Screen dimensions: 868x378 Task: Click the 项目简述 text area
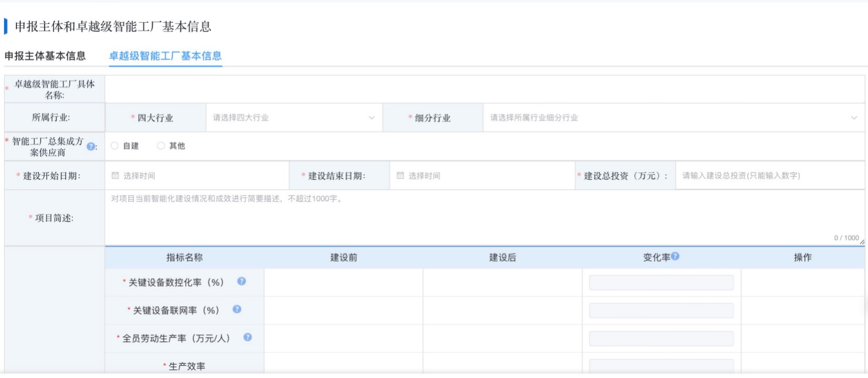pos(485,217)
